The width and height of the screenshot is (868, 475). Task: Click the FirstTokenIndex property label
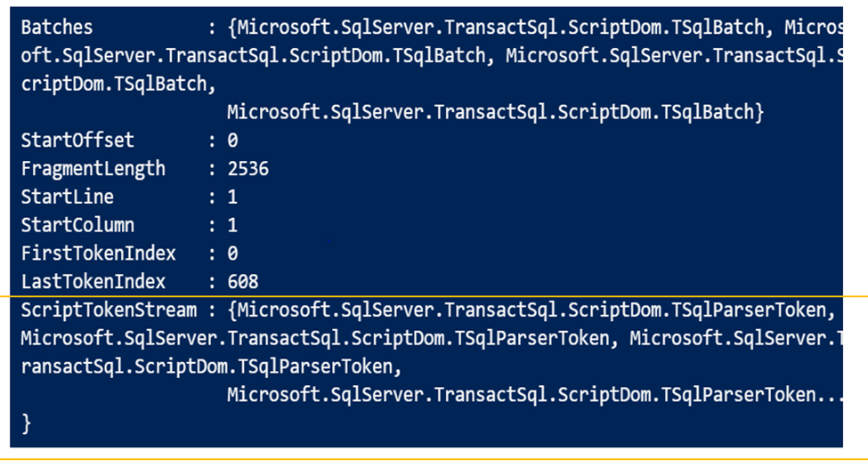[x=99, y=254]
